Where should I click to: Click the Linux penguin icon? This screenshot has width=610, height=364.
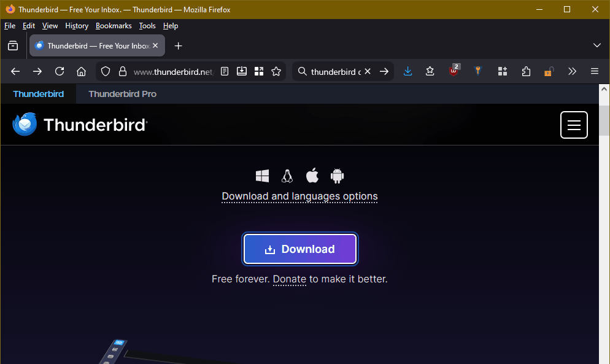[287, 176]
